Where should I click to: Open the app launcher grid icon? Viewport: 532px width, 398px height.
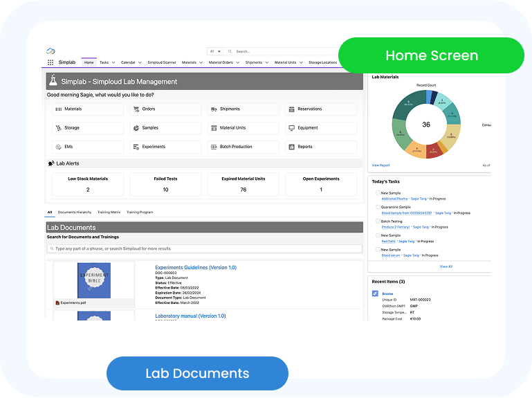click(x=51, y=62)
